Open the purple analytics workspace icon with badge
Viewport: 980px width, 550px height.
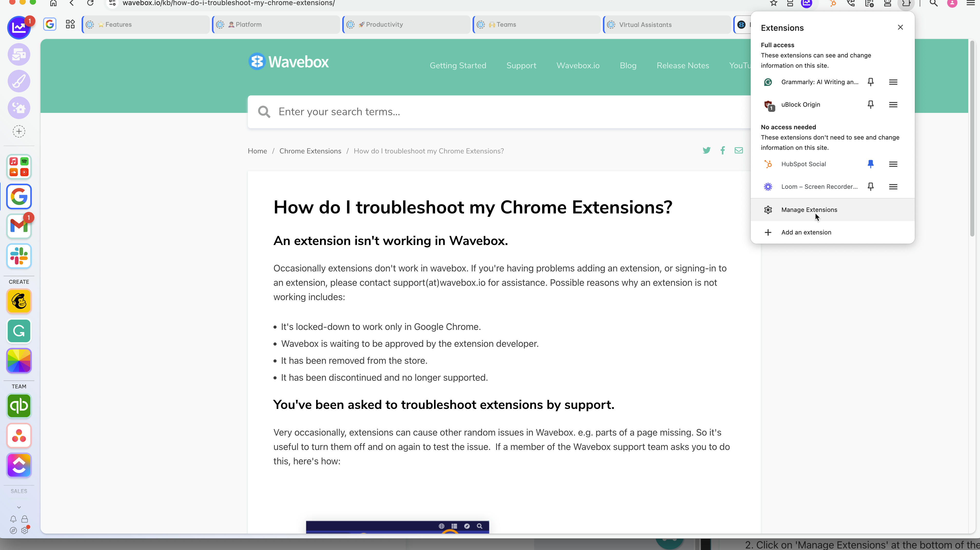click(x=19, y=27)
